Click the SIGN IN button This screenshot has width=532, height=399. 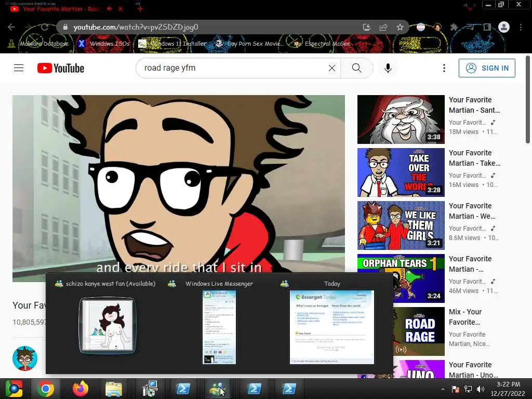click(487, 68)
